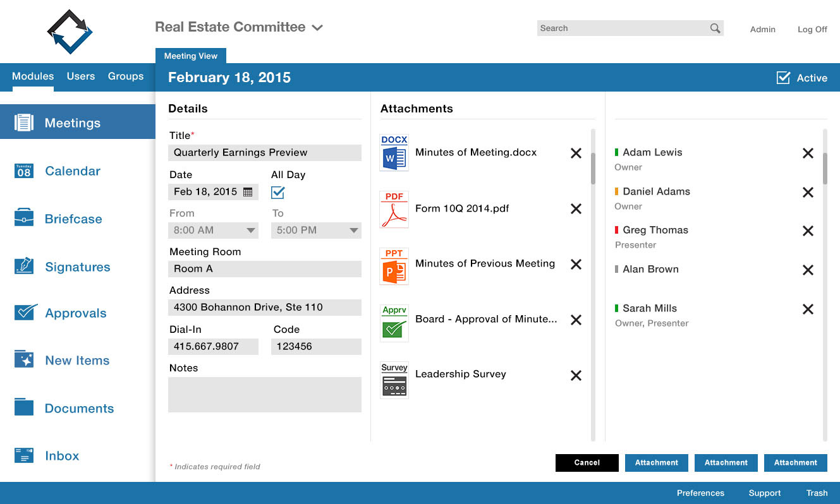This screenshot has width=840, height=504.
Task: Click Daniel Adams orange status marker
Action: click(616, 191)
